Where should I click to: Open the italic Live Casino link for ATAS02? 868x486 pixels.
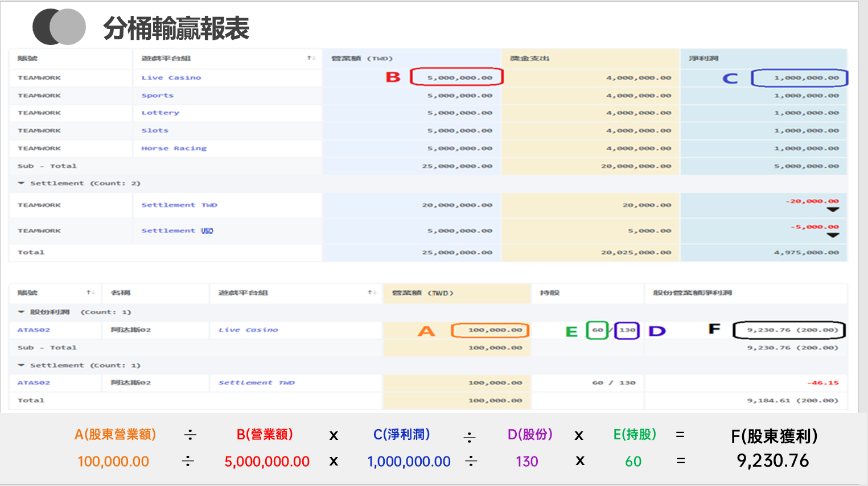coord(249,330)
